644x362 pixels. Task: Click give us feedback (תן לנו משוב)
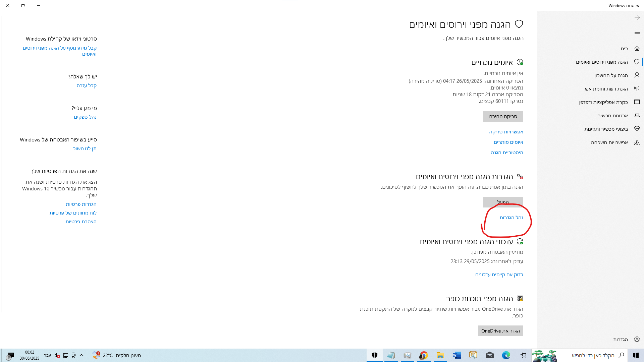pos(85,148)
